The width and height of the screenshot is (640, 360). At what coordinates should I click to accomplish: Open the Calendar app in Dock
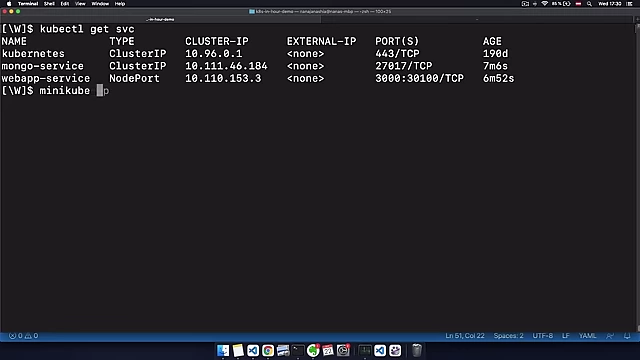[328, 350]
